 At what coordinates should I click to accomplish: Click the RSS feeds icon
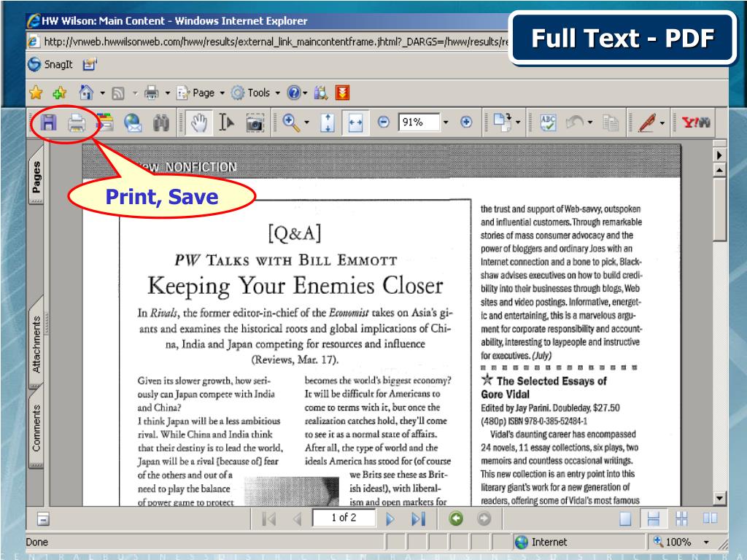[117, 93]
